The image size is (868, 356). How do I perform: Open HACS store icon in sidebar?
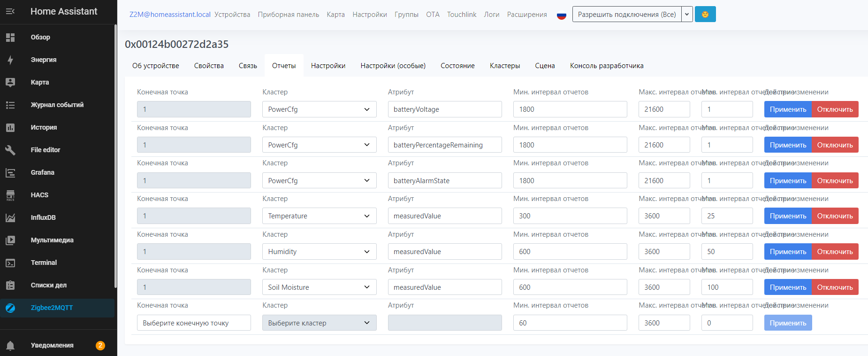(10, 195)
